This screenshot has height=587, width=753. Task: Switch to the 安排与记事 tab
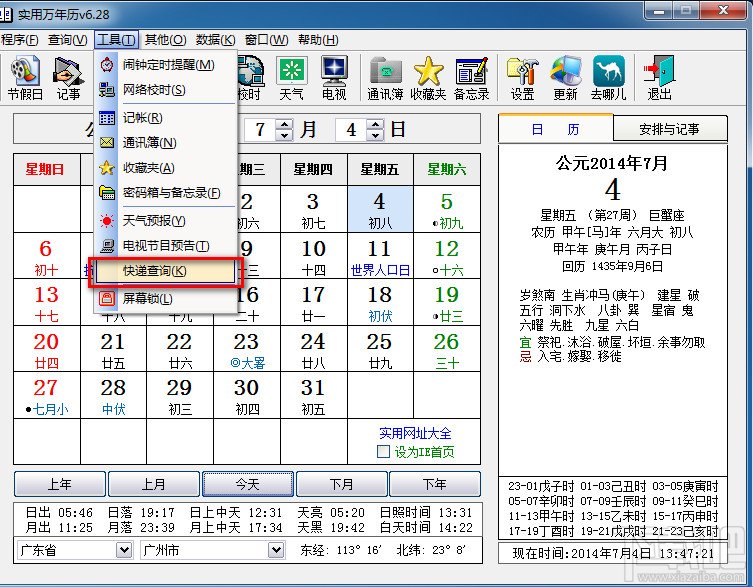tap(670, 129)
